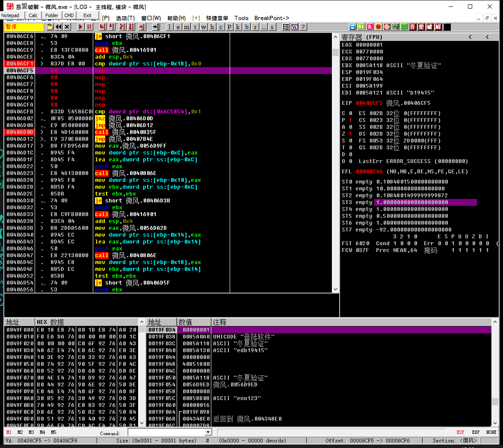
Task: Select memory layout M2
Action: click(x=20, y=432)
